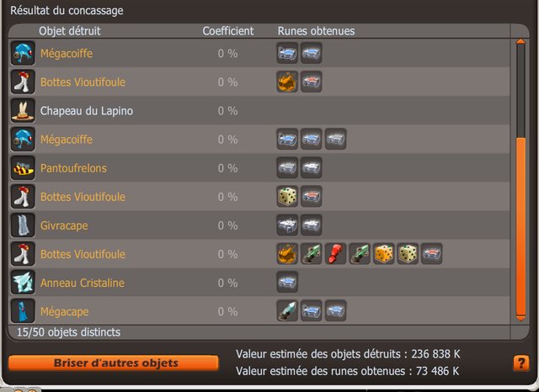Click the Pantoufrelons item name
Viewport: 539px width, 392px height.
(x=73, y=168)
